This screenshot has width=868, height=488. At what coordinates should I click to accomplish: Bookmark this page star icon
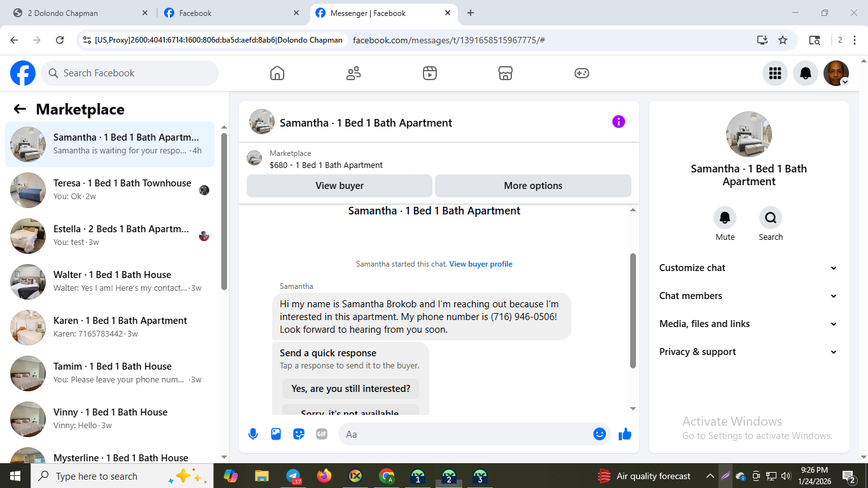click(783, 40)
